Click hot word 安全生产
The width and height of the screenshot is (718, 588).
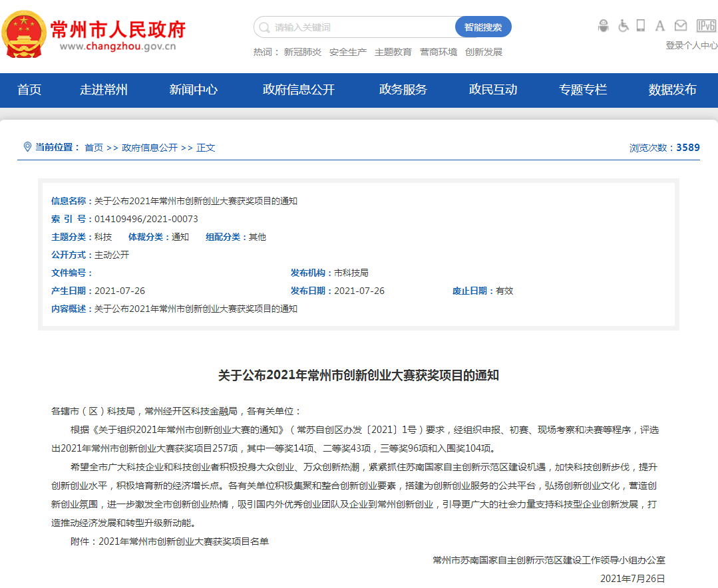click(x=348, y=52)
